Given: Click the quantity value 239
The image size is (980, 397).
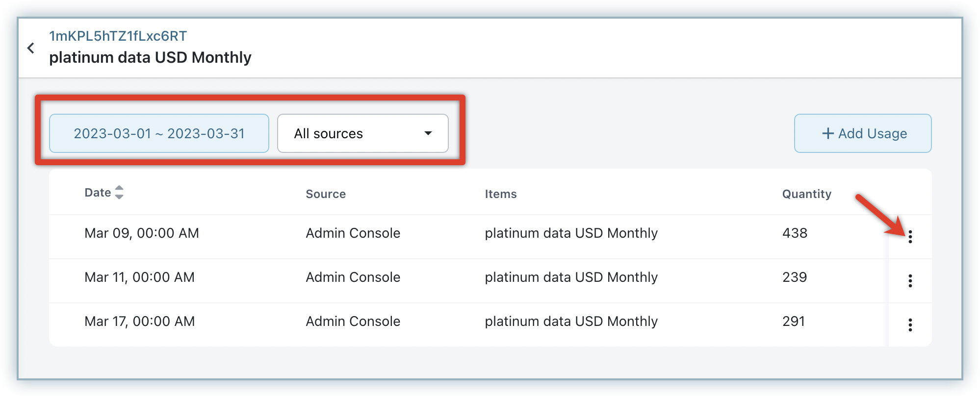Looking at the screenshot, I should pyautogui.click(x=795, y=277).
